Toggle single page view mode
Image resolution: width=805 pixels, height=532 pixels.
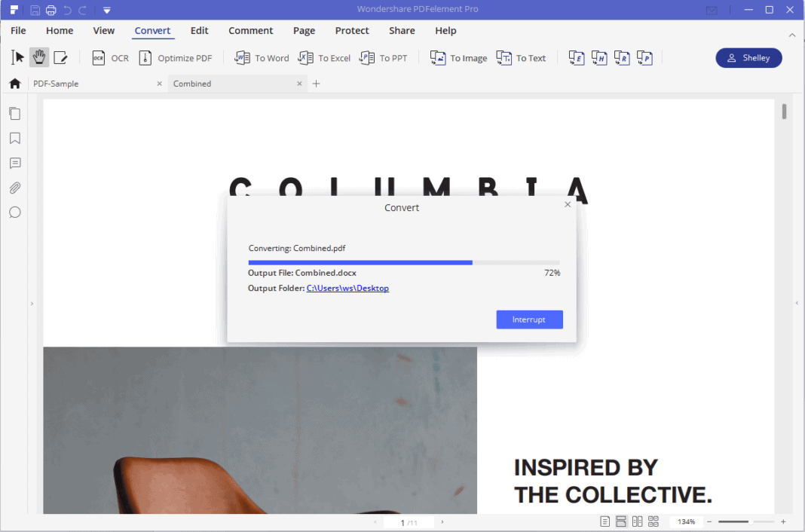pos(604,521)
